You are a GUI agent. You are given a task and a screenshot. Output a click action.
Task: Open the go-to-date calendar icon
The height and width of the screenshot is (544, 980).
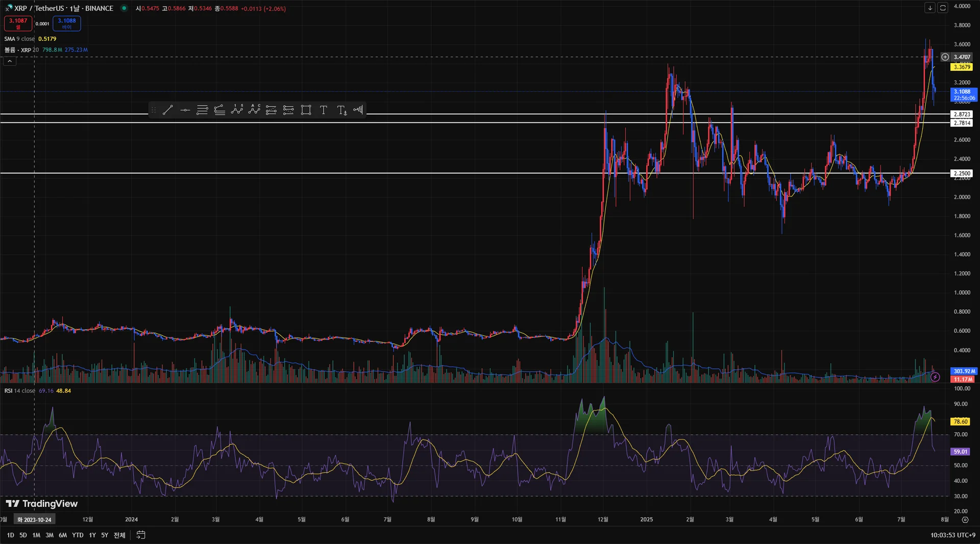coord(141,535)
